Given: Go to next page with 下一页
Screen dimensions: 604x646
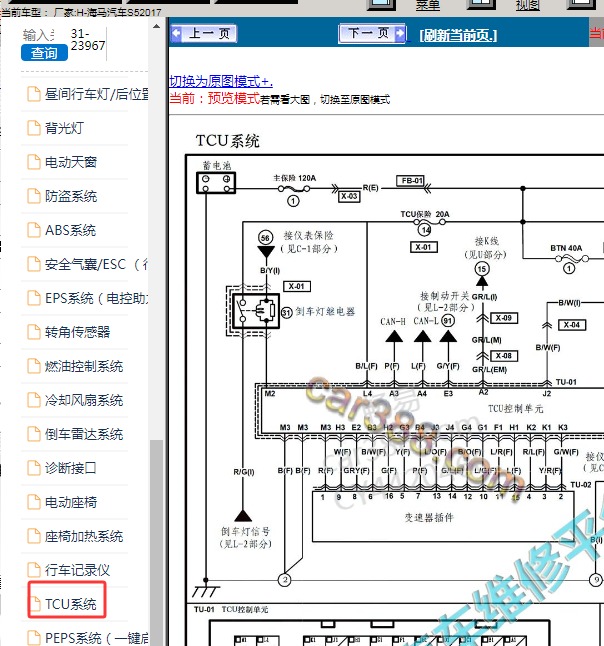Looking at the screenshot, I should [x=372, y=33].
